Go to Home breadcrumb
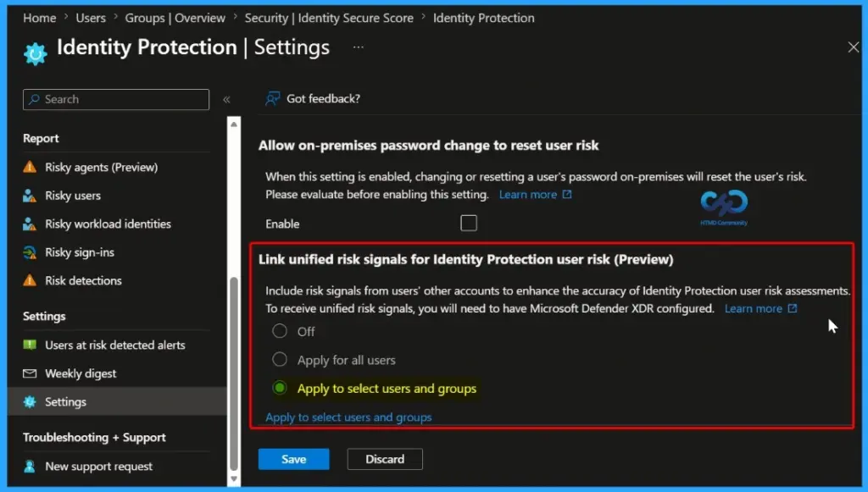Viewport: 868px width, 492px height. (39, 18)
